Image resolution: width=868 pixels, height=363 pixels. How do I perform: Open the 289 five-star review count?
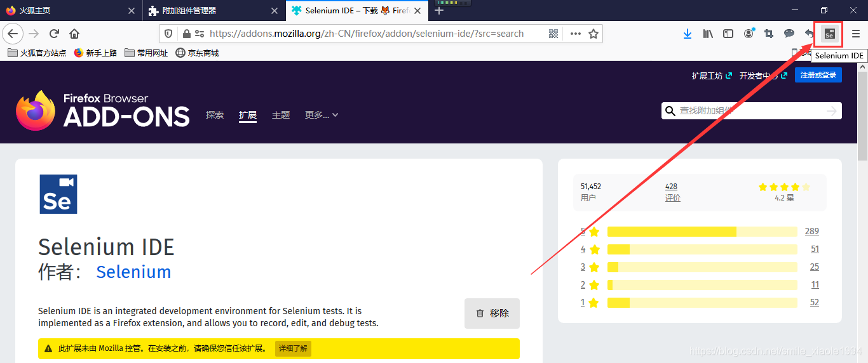811,232
